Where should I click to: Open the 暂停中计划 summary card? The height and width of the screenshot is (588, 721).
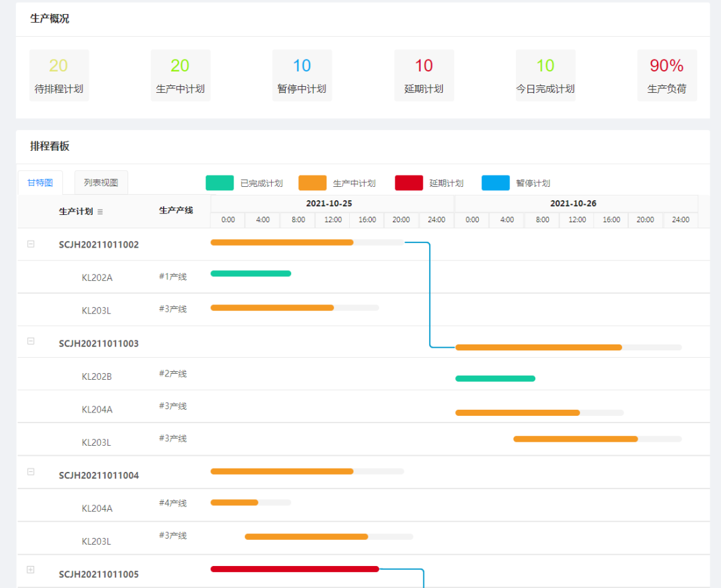click(x=302, y=75)
